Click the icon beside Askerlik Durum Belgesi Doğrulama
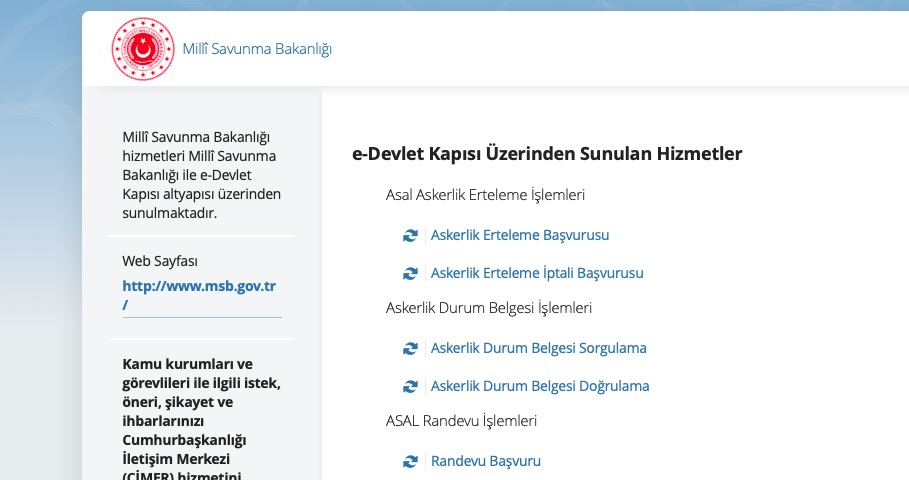The image size is (909, 480). (409, 386)
